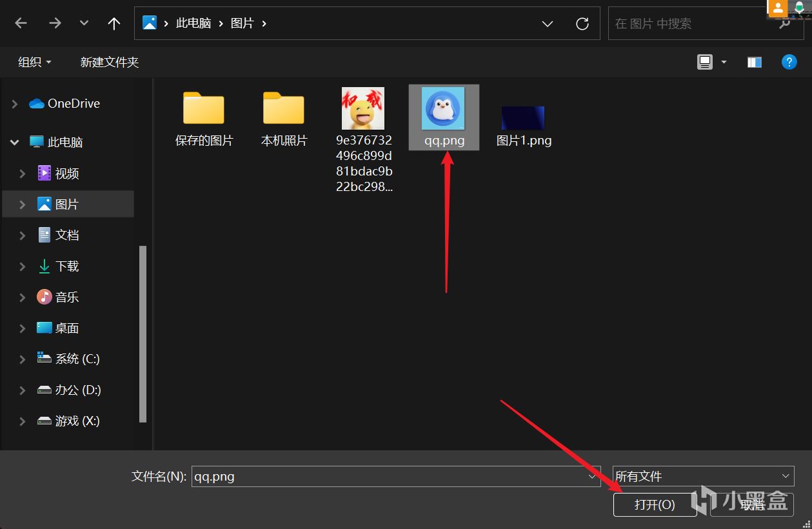The height and width of the screenshot is (529, 812).
Task: Select the 本机照片 folder
Action: click(x=284, y=117)
